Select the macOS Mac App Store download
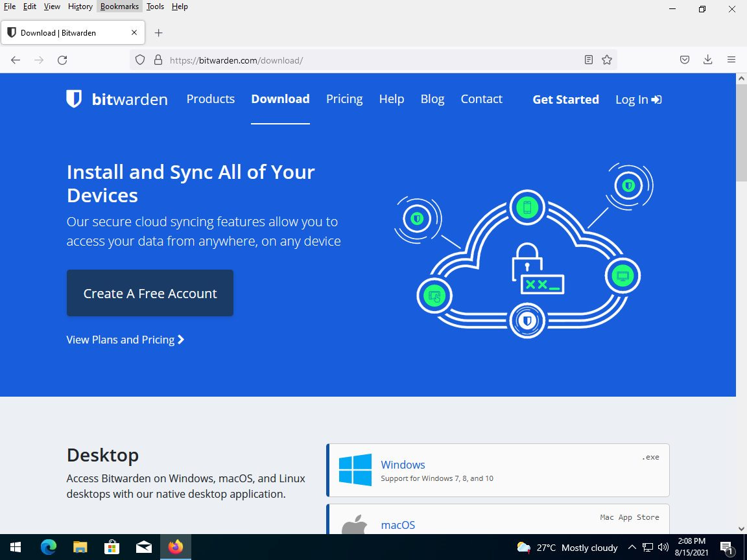This screenshot has width=747, height=560. (x=498, y=520)
